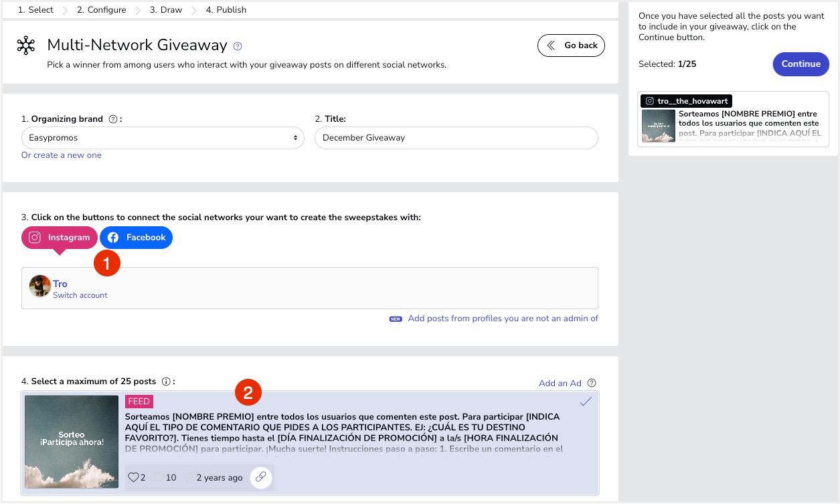Open the Multi-Network Giveaway help icon
The width and height of the screenshot is (840, 504).
pos(238,46)
